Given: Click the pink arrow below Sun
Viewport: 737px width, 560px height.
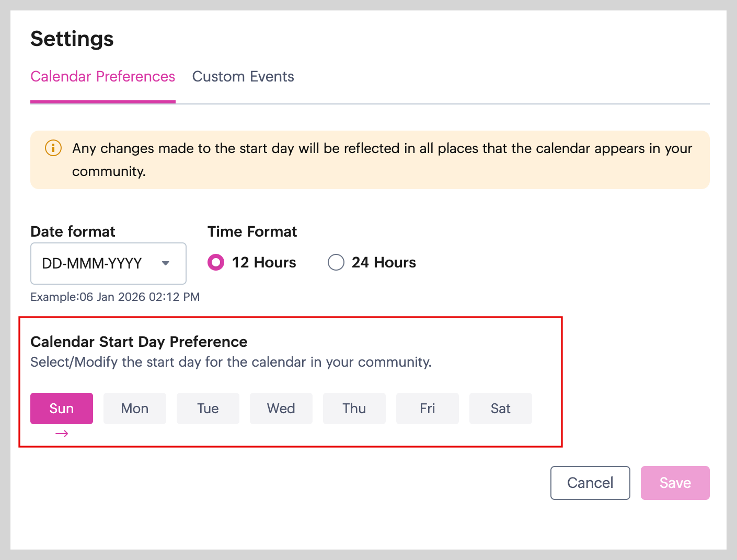Looking at the screenshot, I should click(x=62, y=434).
